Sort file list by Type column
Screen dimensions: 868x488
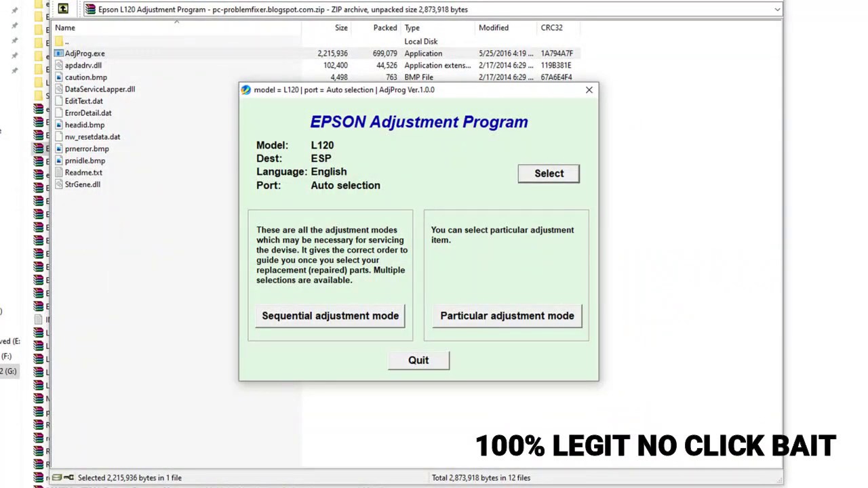(412, 28)
